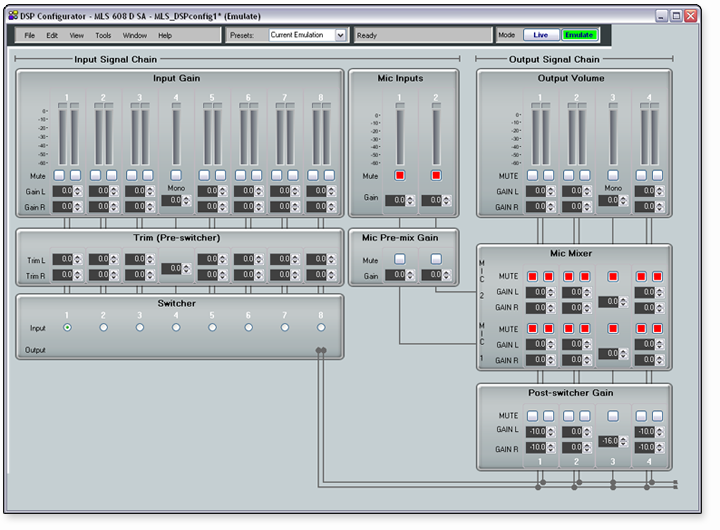Open the File menu

[30, 35]
